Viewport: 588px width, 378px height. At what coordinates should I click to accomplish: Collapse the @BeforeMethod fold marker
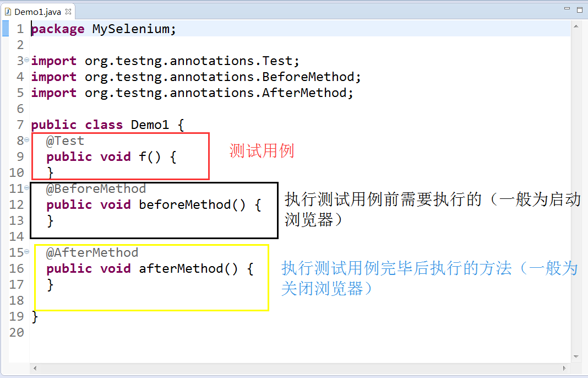pyautogui.click(x=26, y=188)
